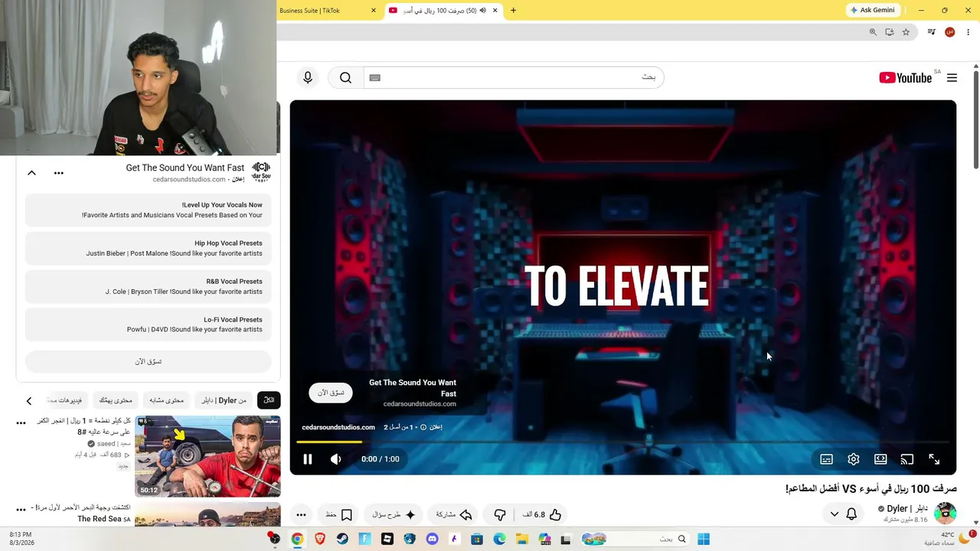Go to the YouTube home logo
Viewport: 980px width, 551px height.
pyautogui.click(x=906, y=77)
